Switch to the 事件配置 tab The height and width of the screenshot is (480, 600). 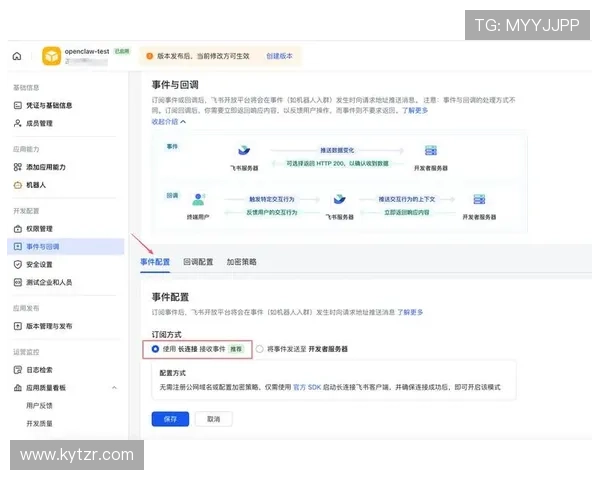pyautogui.click(x=155, y=262)
